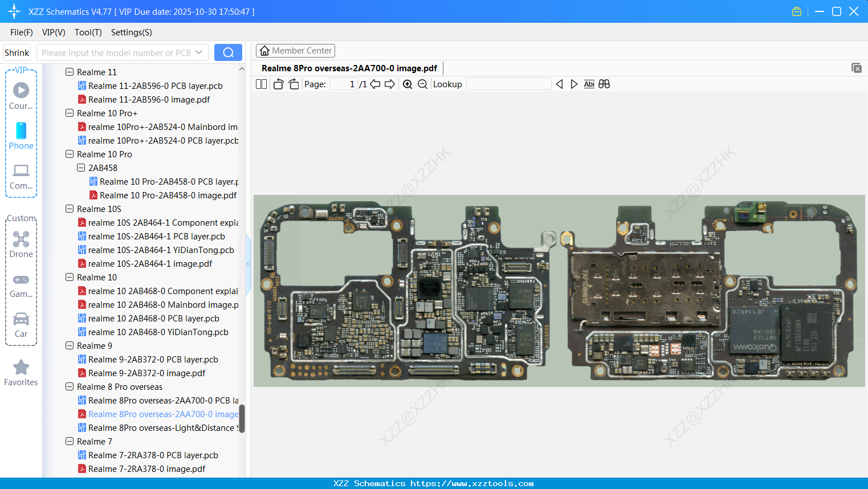
Task: Find previous Lookup result
Action: coord(559,84)
